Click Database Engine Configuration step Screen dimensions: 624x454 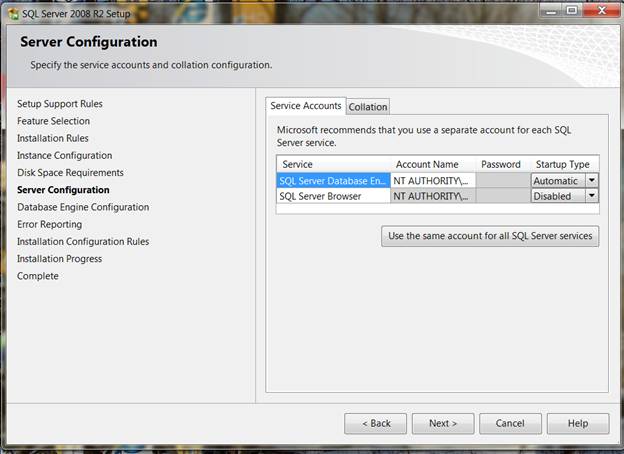83,207
